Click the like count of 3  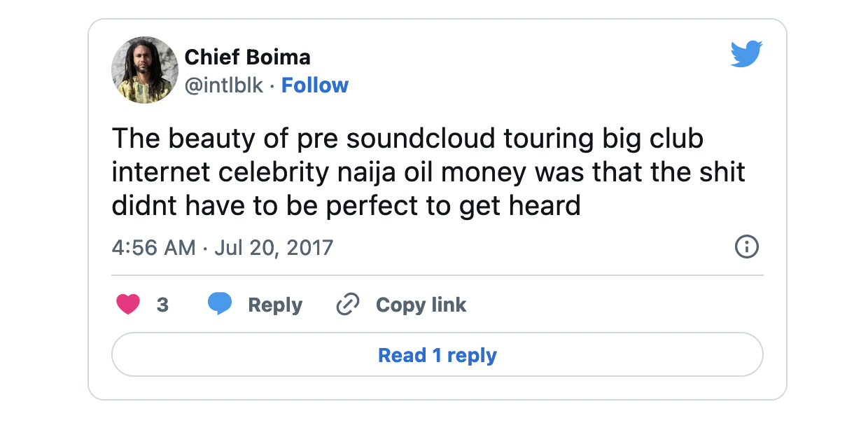[162, 305]
